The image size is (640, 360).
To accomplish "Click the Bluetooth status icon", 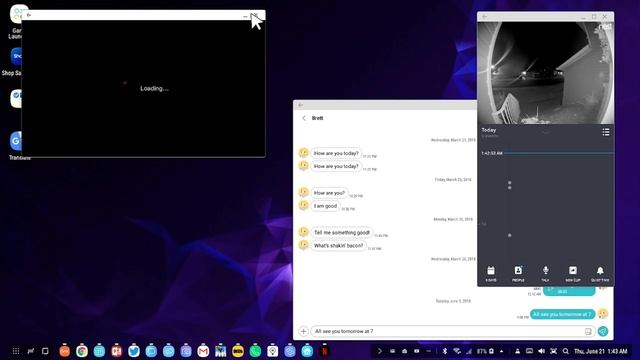I will [445, 351].
